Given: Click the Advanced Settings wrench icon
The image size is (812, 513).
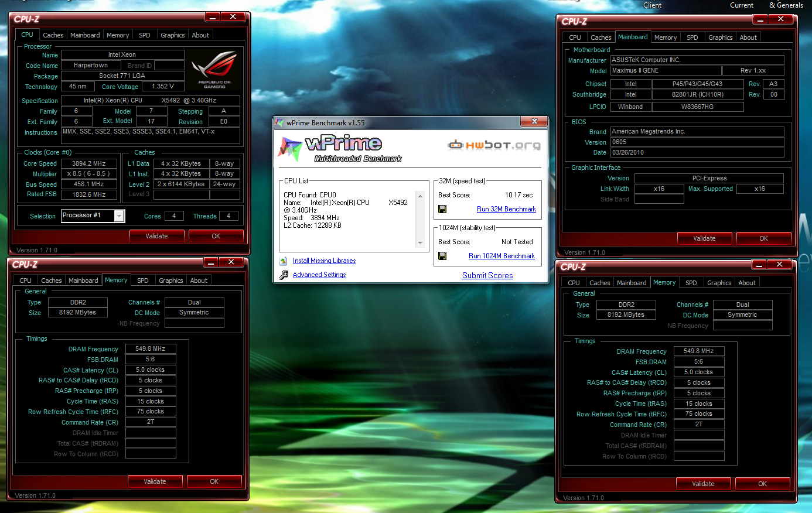Looking at the screenshot, I should 284,275.
